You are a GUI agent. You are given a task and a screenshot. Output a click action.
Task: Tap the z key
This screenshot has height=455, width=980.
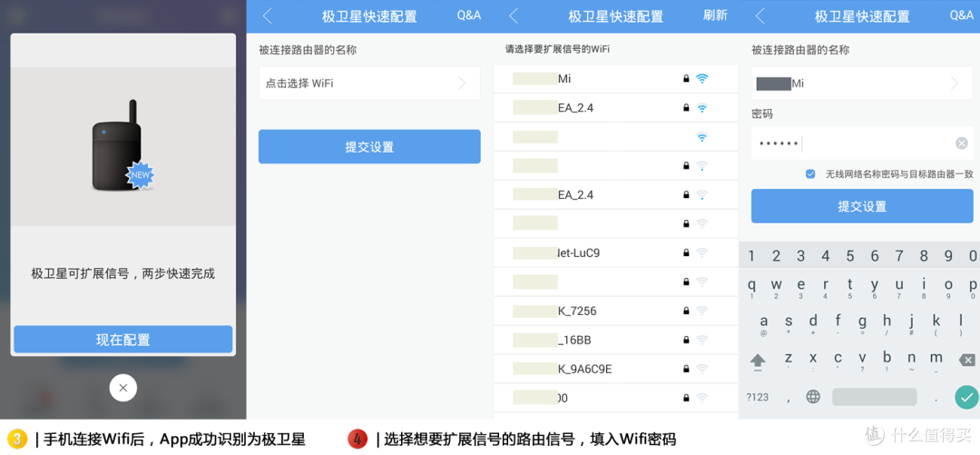click(x=789, y=360)
